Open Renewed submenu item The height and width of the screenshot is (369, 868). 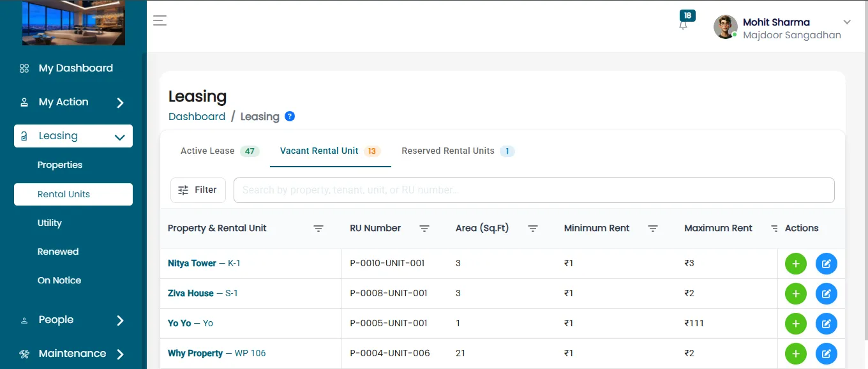click(x=58, y=252)
